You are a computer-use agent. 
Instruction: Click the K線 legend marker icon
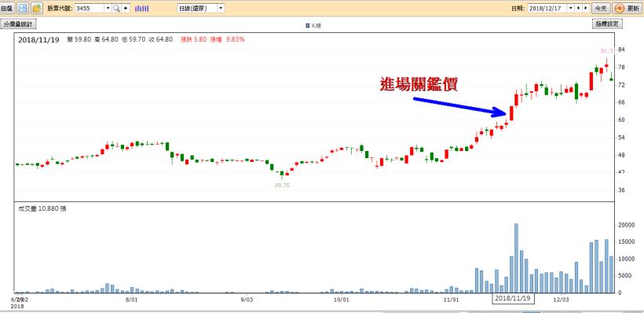(308, 26)
